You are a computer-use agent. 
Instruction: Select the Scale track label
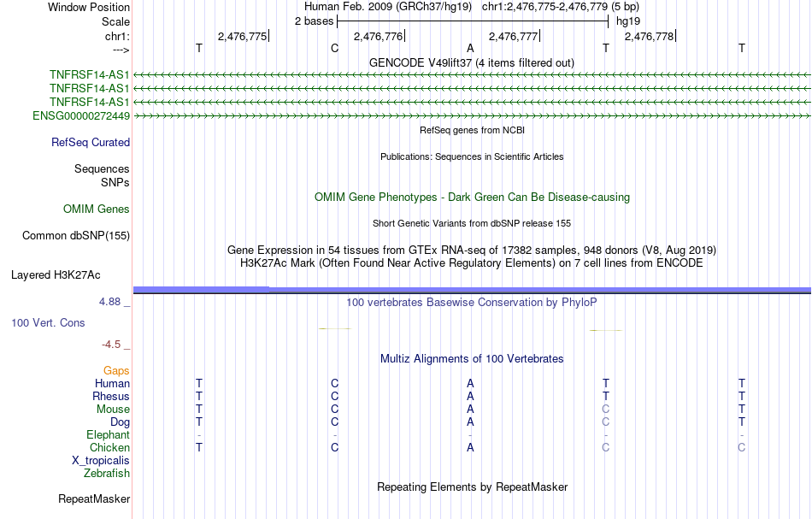(x=115, y=21)
